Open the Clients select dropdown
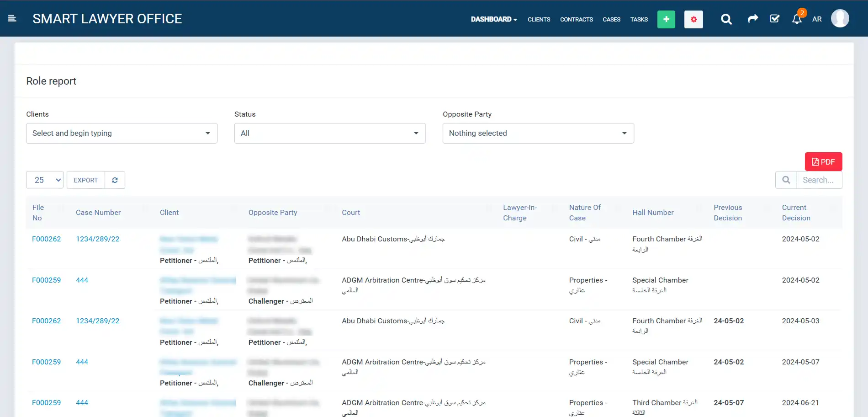Image resolution: width=868 pixels, height=417 pixels. pos(122,133)
